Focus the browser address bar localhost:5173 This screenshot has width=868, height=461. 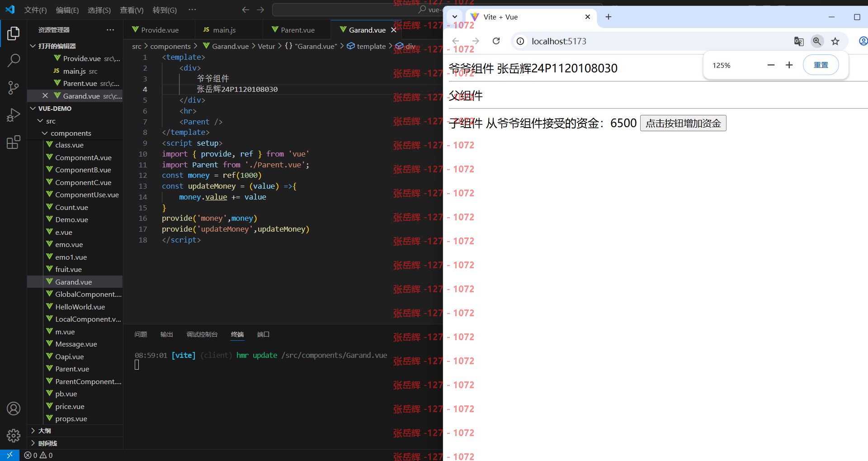click(559, 41)
